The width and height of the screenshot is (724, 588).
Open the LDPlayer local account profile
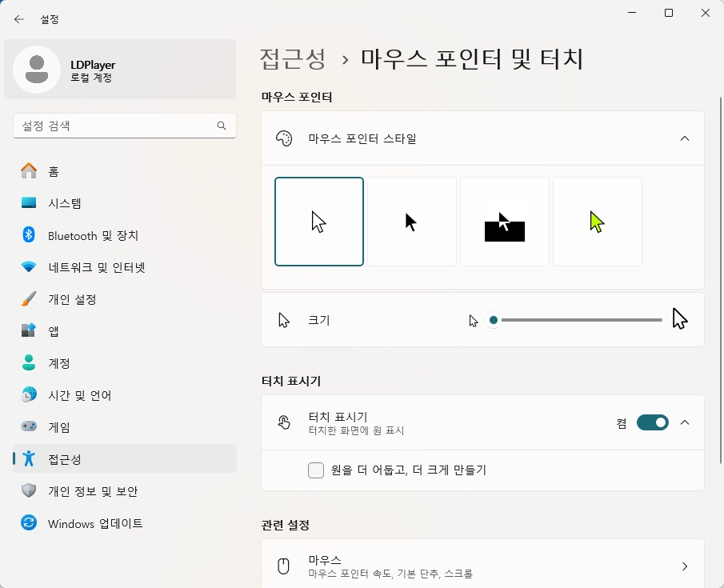click(x=120, y=70)
